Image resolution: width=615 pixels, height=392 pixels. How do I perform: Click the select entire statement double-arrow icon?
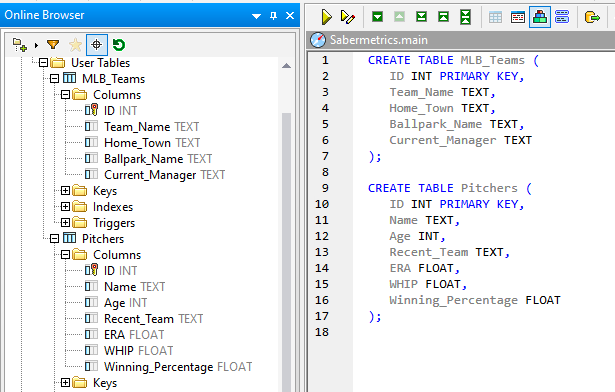[x=465, y=17]
